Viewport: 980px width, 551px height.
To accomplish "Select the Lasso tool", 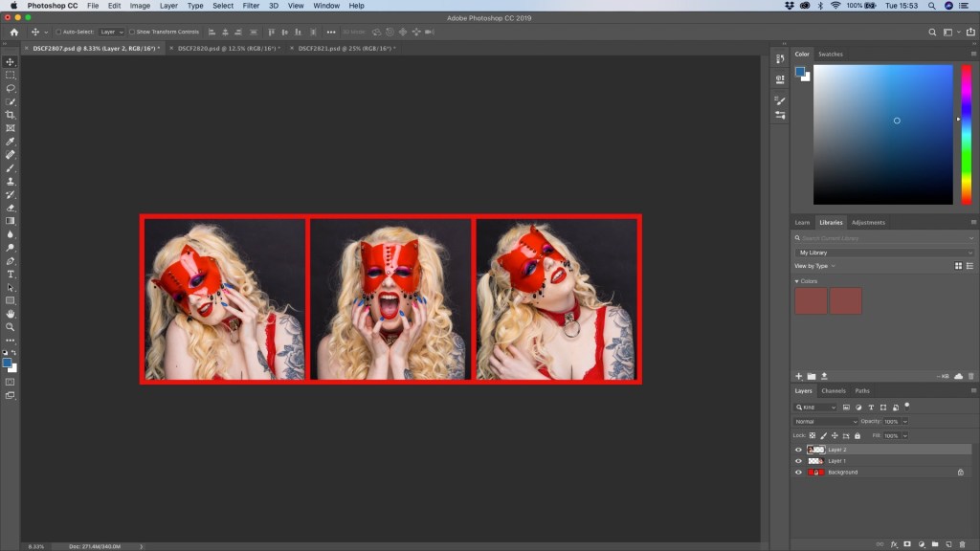I will coord(11,88).
